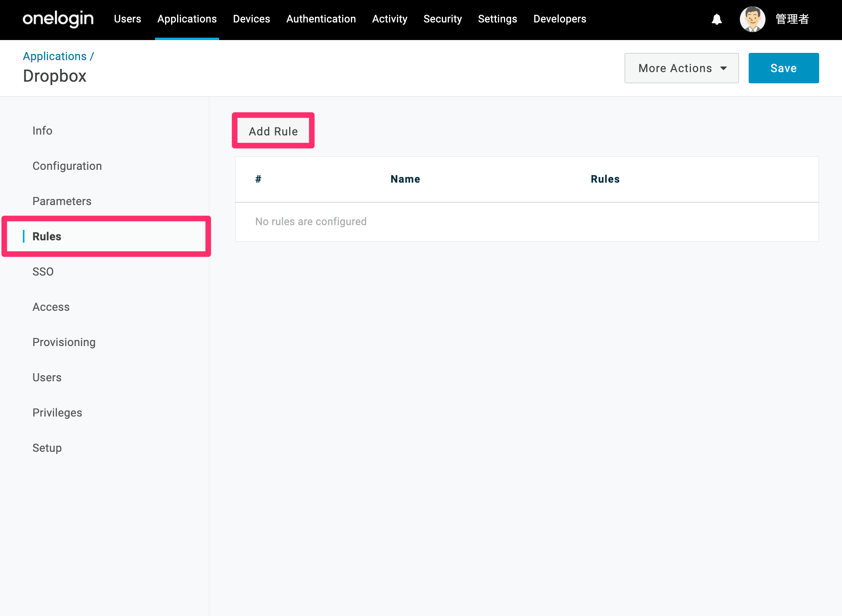Switch to the Access tab

tap(51, 307)
